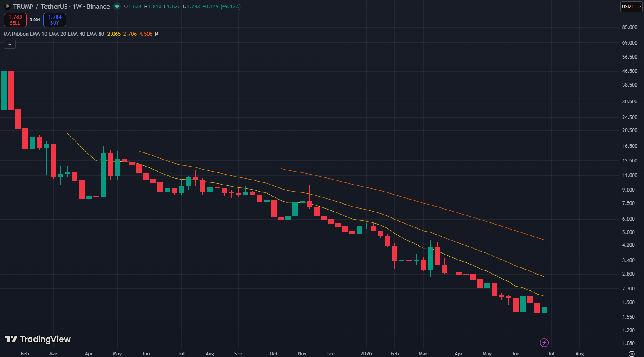Image resolution: width=644 pixels, height=357 pixels.
Task: Click the 16.500 price scale label
Action: coord(630,146)
